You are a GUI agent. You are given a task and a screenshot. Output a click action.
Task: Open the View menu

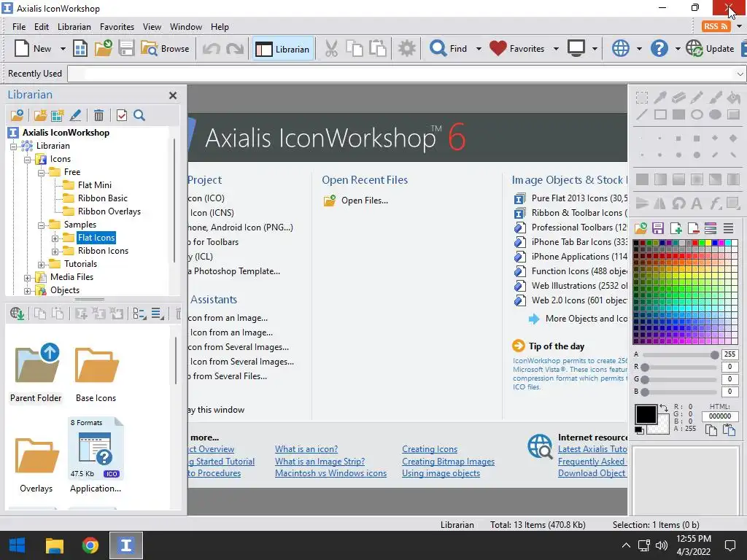pyautogui.click(x=152, y=27)
